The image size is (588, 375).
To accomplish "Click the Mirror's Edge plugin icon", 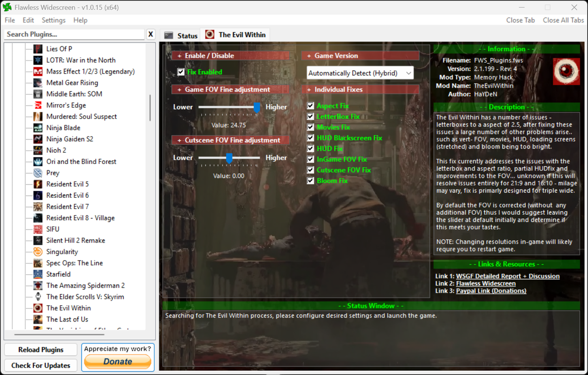I will (38, 105).
